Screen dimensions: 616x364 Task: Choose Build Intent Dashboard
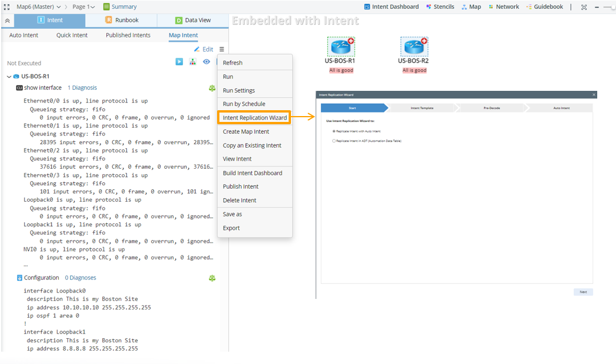(255, 173)
